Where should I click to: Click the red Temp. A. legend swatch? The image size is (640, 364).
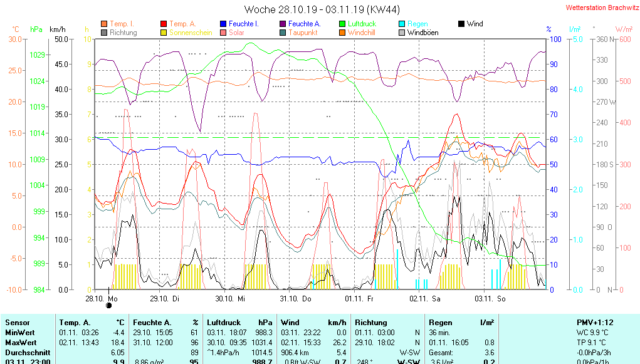[164, 24]
